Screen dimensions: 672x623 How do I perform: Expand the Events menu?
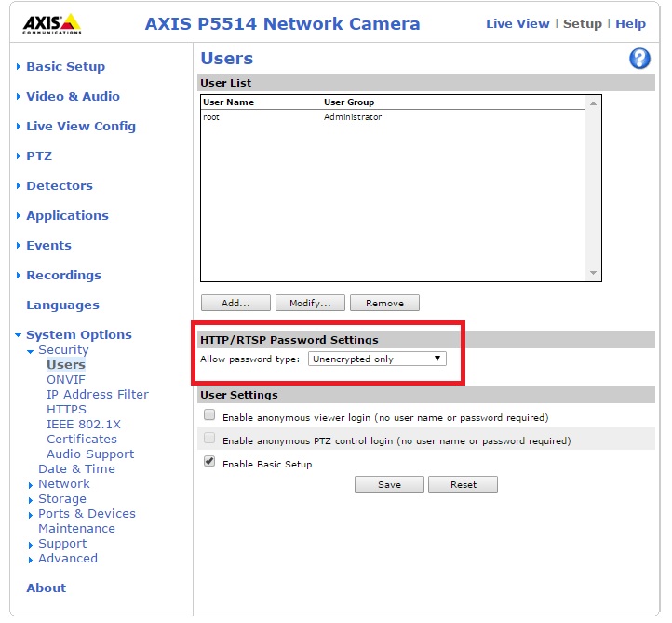tap(48, 245)
